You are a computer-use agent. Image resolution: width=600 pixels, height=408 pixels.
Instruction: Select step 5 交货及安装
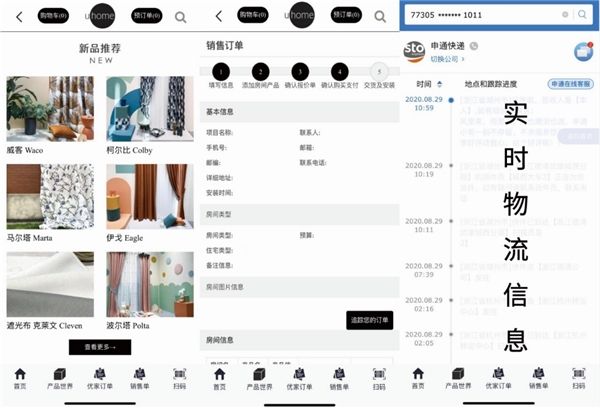(x=379, y=71)
